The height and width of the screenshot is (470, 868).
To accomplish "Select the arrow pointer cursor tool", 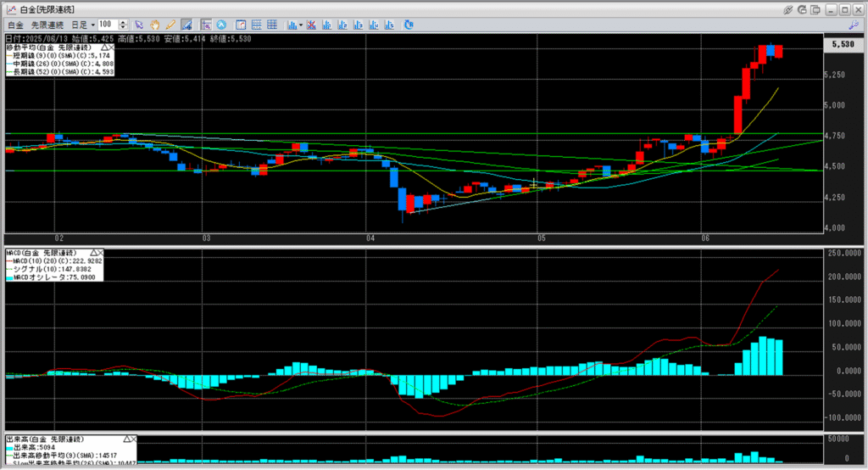I will [x=140, y=25].
